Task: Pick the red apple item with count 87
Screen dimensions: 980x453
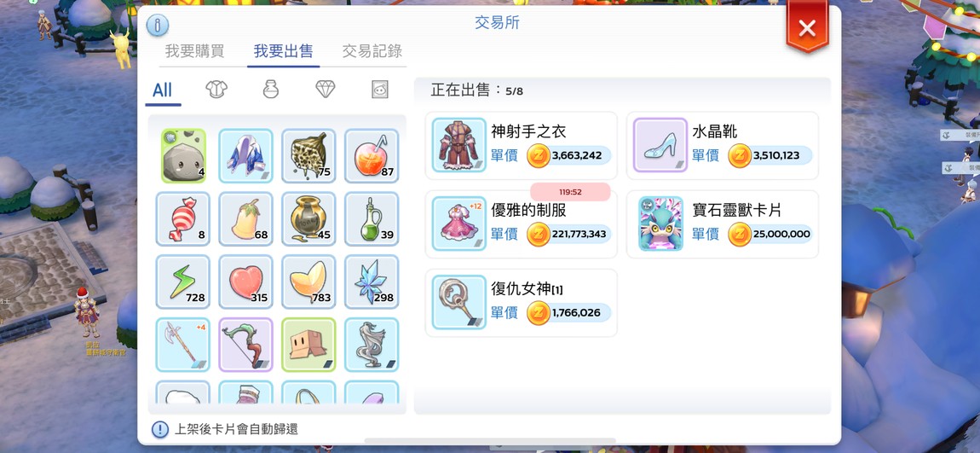Action: [x=372, y=156]
